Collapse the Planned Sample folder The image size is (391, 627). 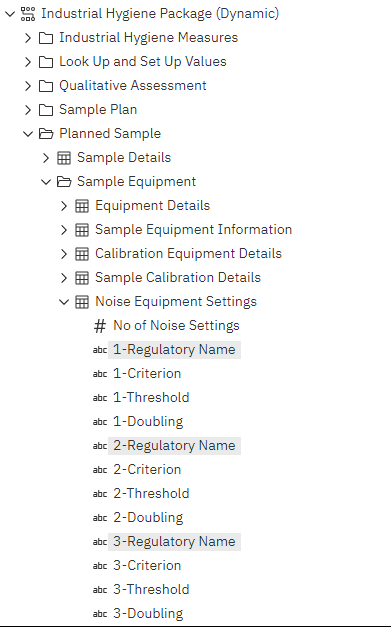pyautogui.click(x=28, y=134)
